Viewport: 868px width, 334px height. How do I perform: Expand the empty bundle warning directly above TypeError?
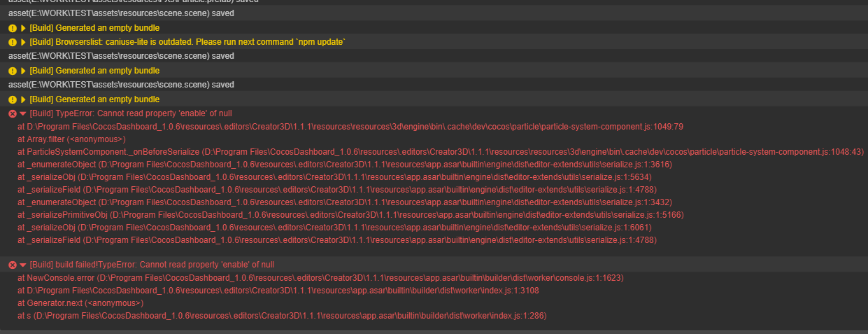[x=23, y=99]
